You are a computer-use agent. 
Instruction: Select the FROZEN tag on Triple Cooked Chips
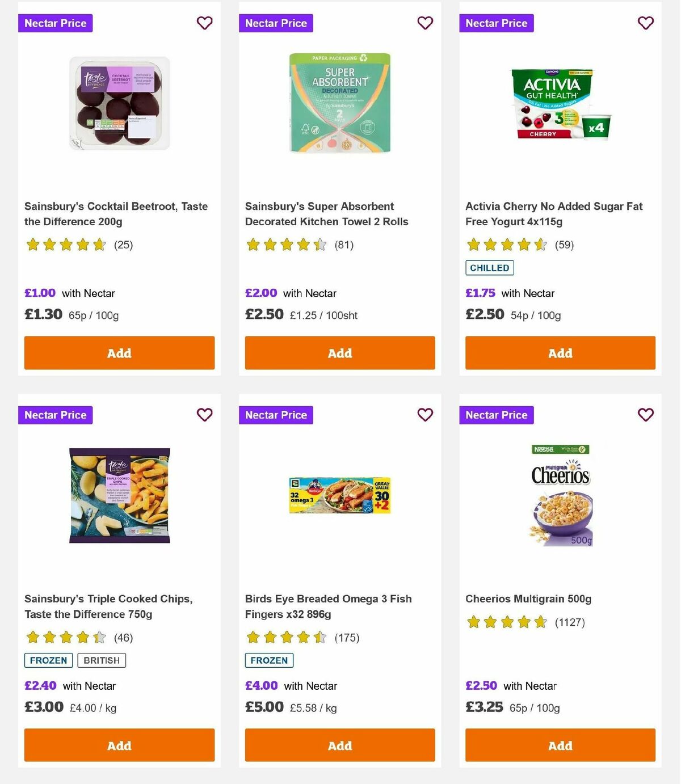click(48, 660)
